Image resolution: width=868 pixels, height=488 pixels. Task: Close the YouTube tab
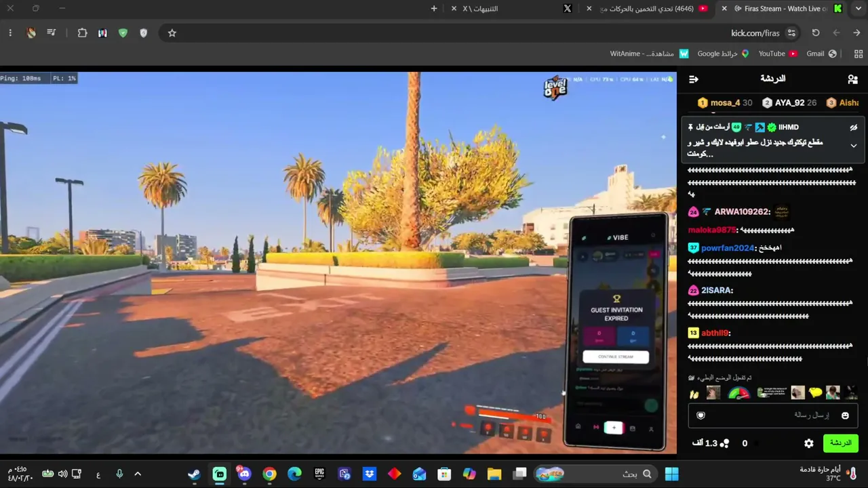click(589, 9)
